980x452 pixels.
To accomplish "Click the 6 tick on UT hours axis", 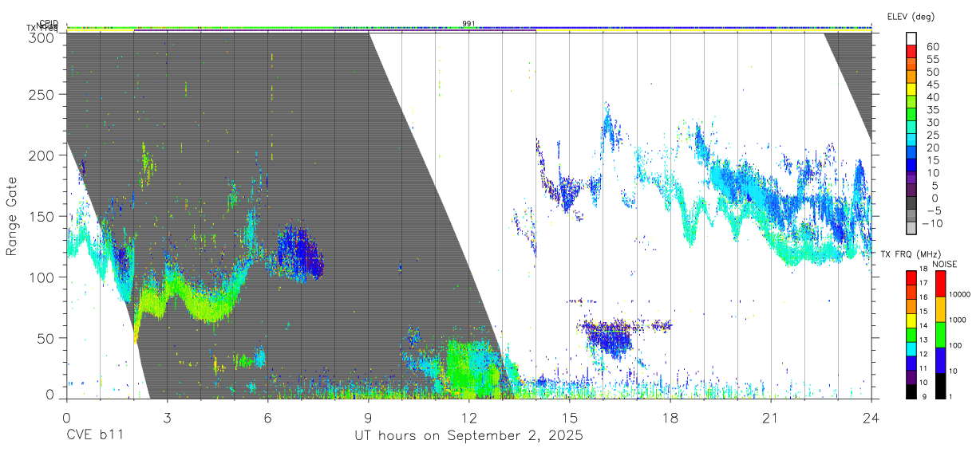I will coord(267,417).
